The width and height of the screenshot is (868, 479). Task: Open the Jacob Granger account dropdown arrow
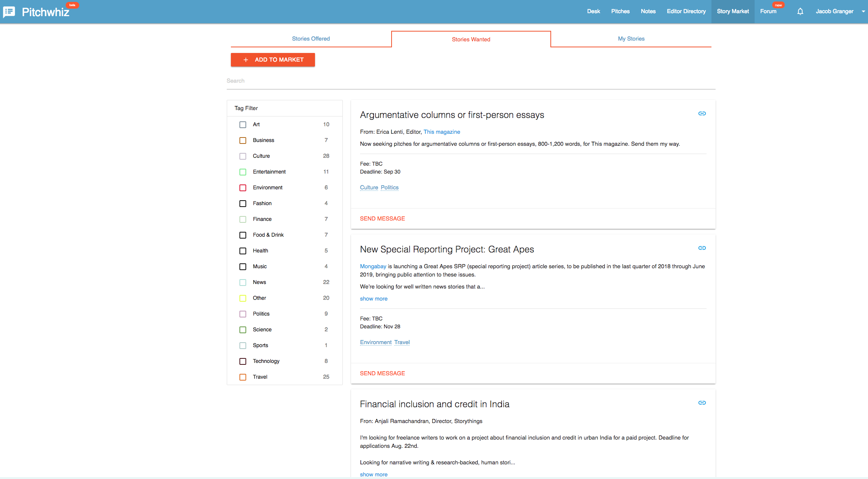tap(863, 11)
